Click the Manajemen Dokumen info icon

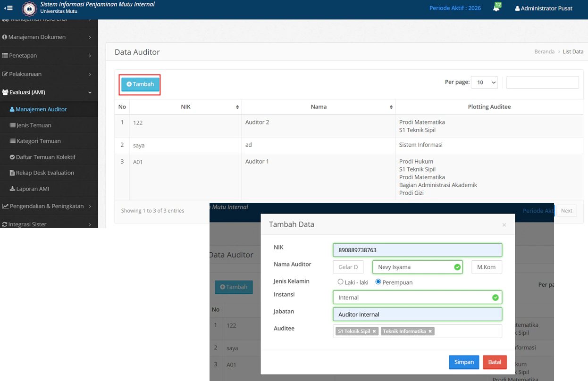pos(5,37)
